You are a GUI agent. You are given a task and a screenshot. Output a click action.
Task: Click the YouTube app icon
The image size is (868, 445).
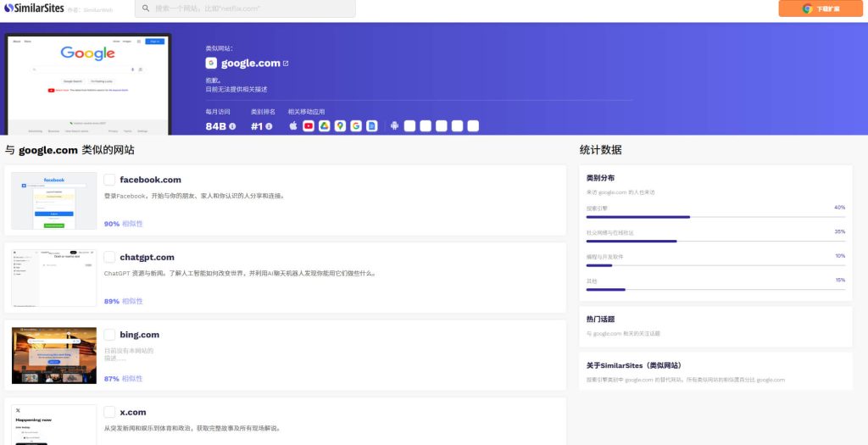[309, 126]
